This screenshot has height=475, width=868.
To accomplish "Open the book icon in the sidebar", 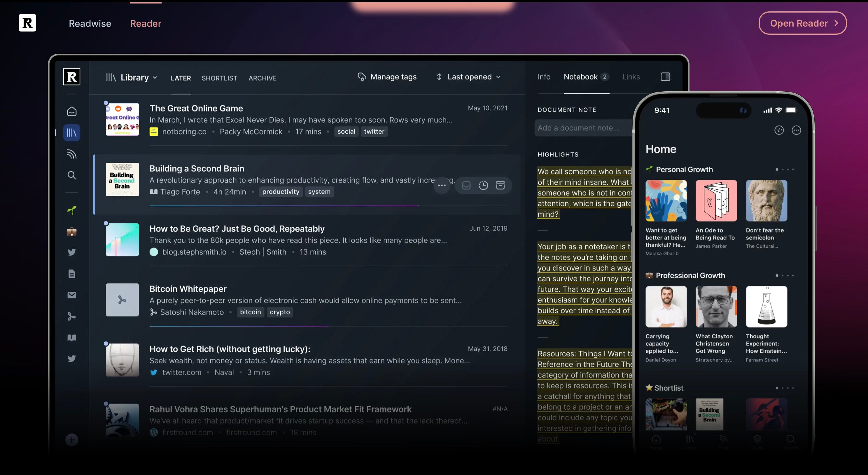I will tap(72, 338).
